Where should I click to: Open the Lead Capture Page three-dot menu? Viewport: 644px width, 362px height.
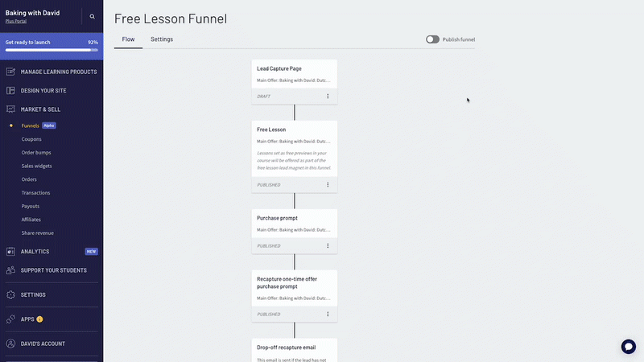(x=328, y=96)
